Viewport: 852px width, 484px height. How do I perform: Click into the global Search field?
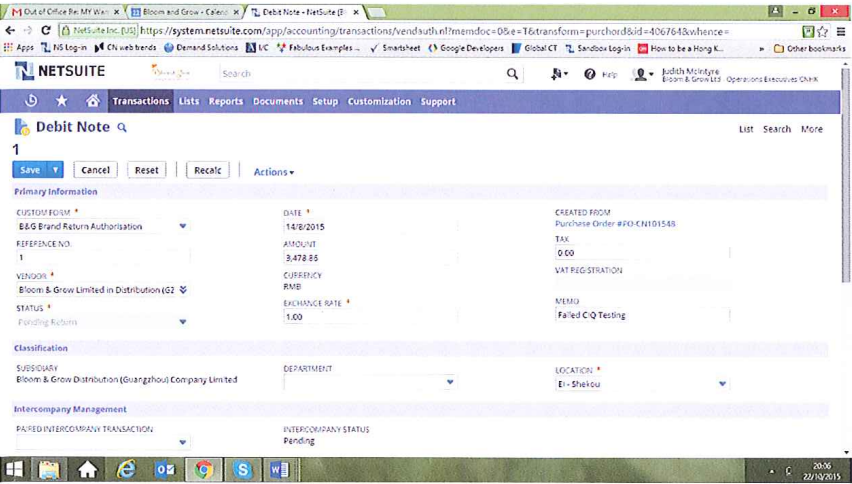coord(361,73)
